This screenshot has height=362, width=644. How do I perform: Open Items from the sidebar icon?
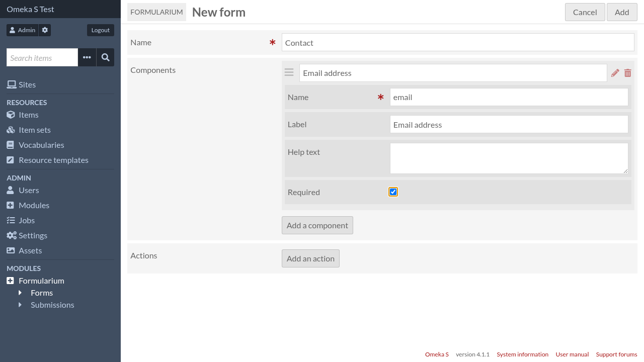(11, 115)
